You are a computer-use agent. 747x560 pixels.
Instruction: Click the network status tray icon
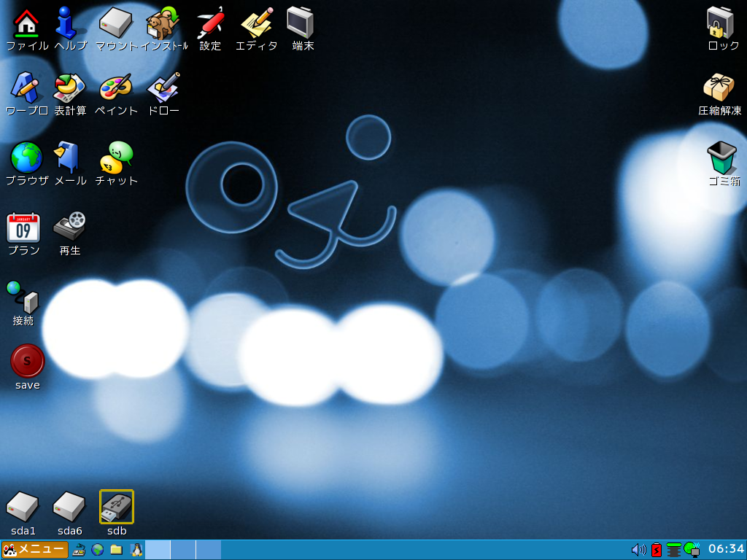click(692, 550)
